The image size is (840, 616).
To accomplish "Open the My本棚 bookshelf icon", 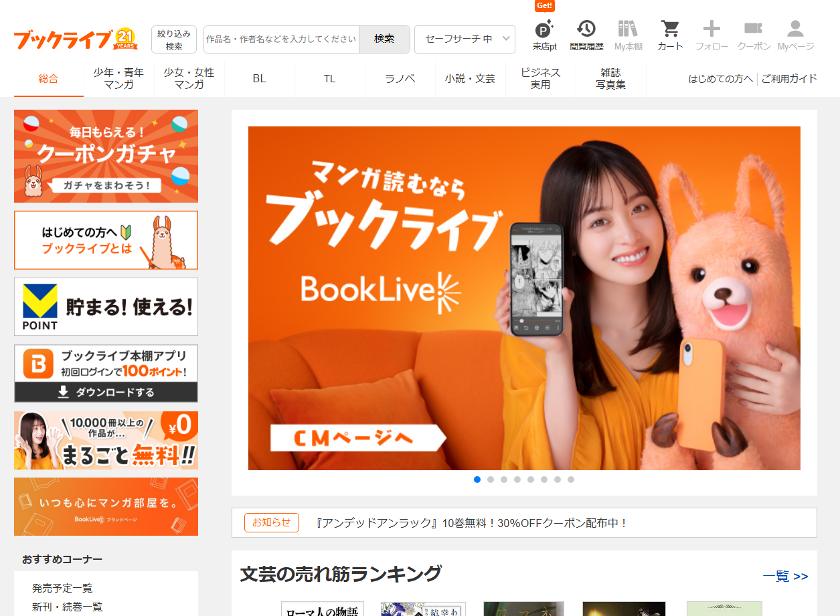I will point(628,35).
